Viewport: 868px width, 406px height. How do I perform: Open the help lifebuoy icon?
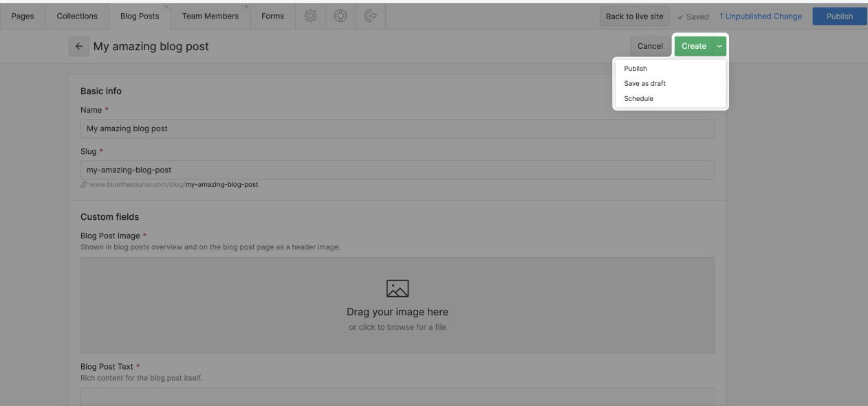coord(340,16)
